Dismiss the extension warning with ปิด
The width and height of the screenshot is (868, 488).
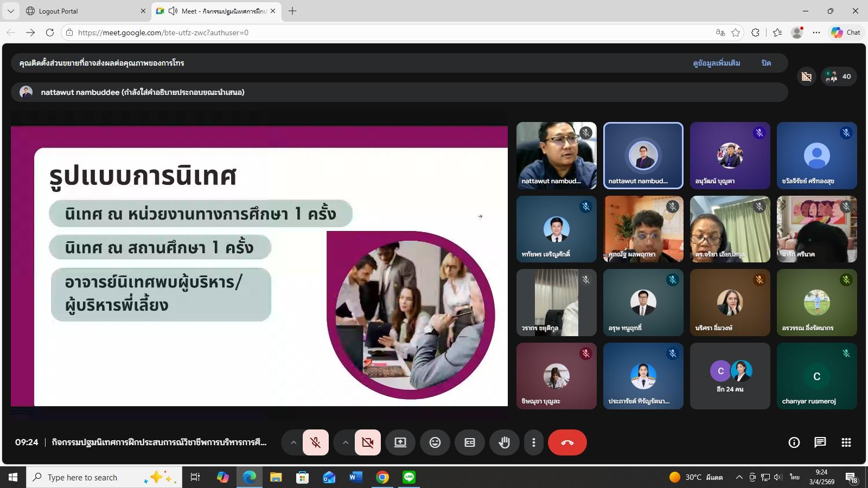(766, 63)
